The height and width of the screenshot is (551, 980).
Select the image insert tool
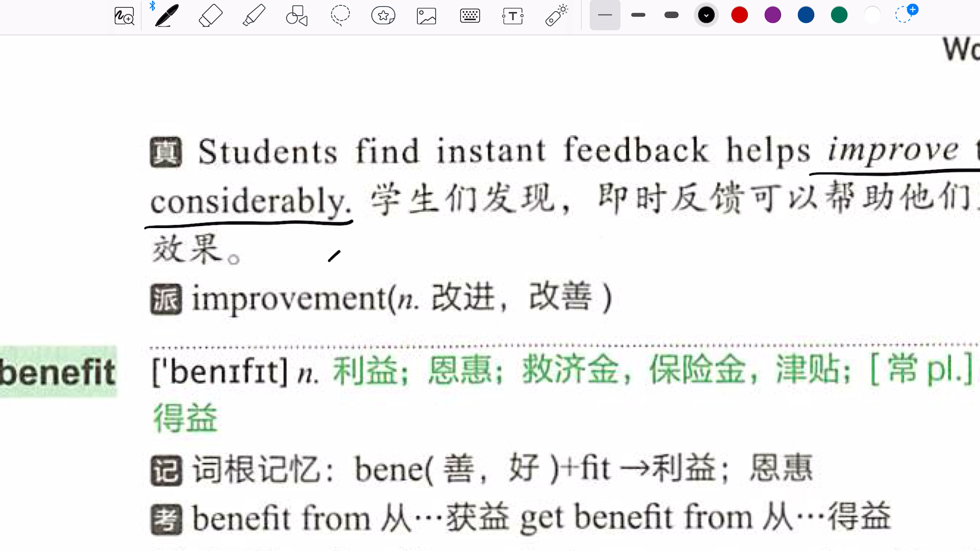click(x=426, y=15)
